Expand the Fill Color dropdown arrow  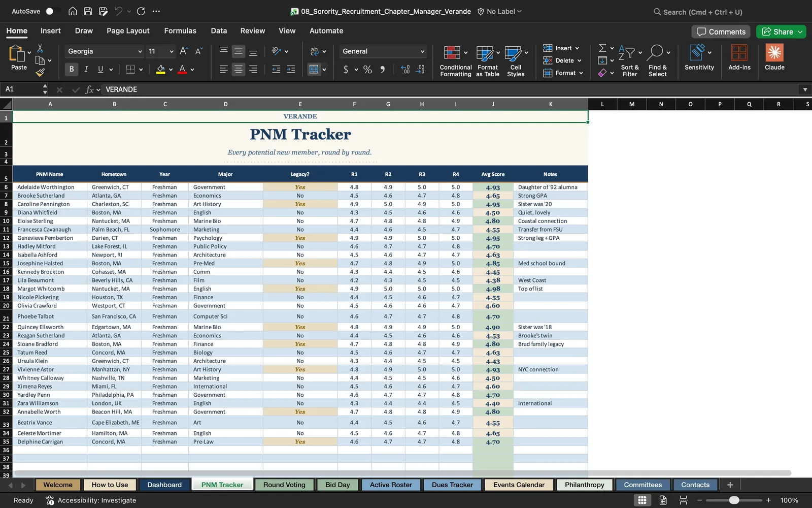click(x=171, y=70)
